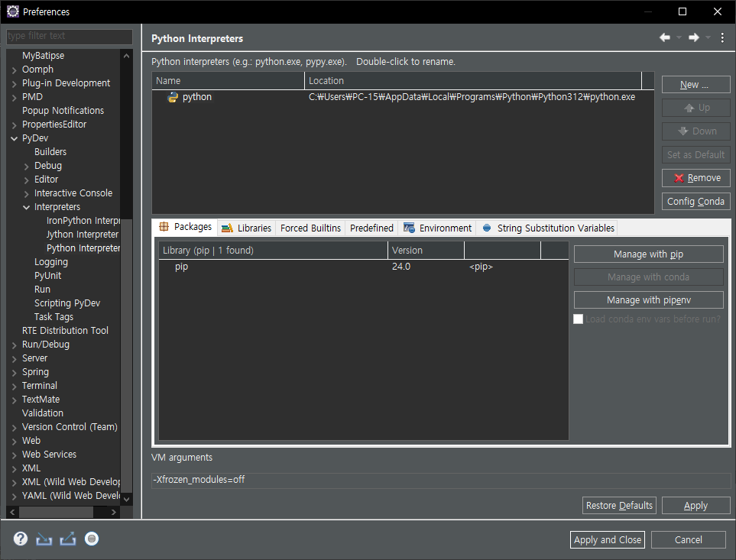The width and height of the screenshot is (736, 560).
Task: Click Manage with pip button
Action: point(648,254)
